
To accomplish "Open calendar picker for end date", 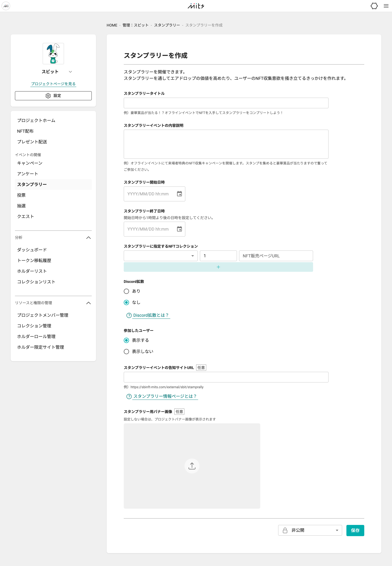I will click(179, 229).
